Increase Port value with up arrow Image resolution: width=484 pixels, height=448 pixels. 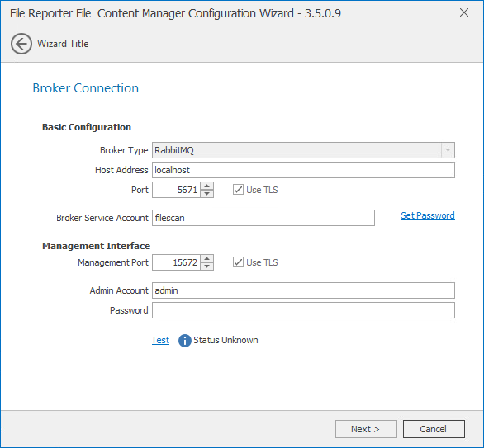(206, 186)
